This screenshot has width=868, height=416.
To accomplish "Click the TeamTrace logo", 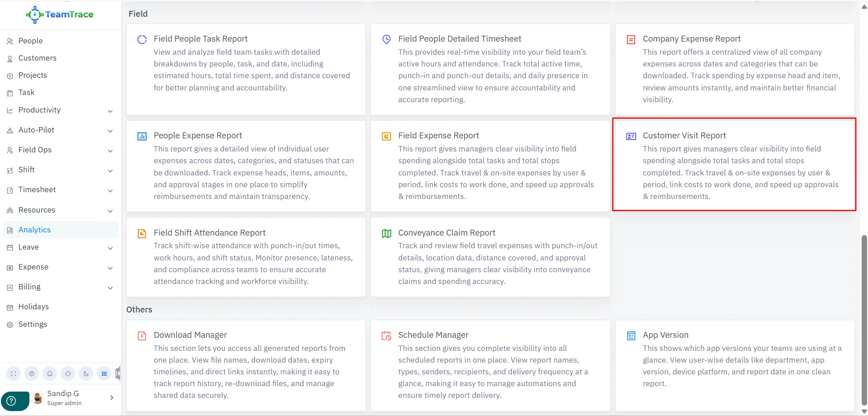I will click(60, 14).
